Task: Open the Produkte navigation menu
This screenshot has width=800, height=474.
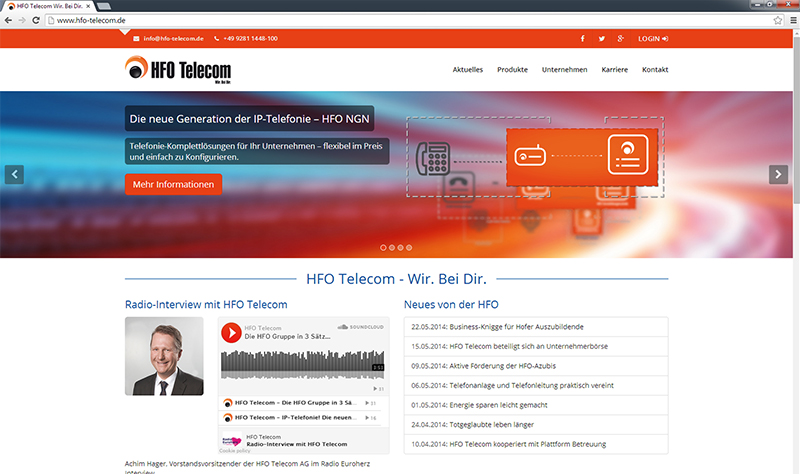Action: (512, 70)
